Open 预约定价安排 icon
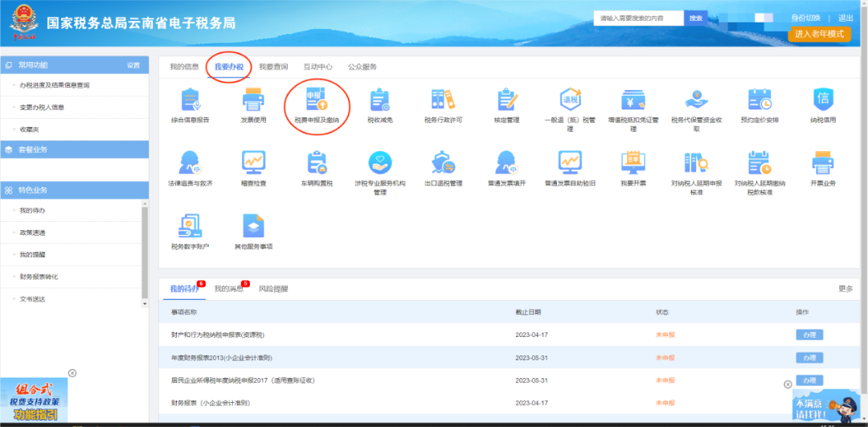This screenshot has height=427, width=868. click(759, 100)
